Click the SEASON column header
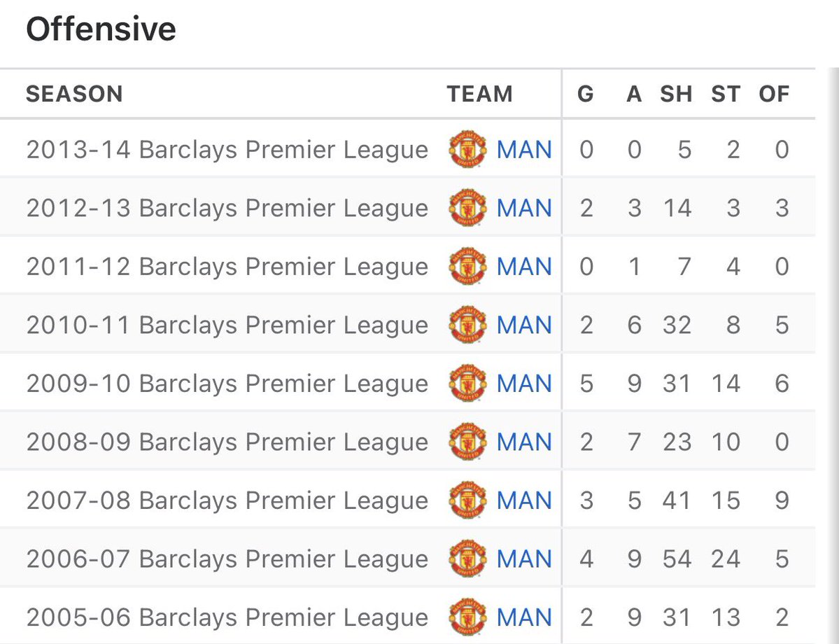Viewport: 839px width, 644px height. click(x=74, y=94)
